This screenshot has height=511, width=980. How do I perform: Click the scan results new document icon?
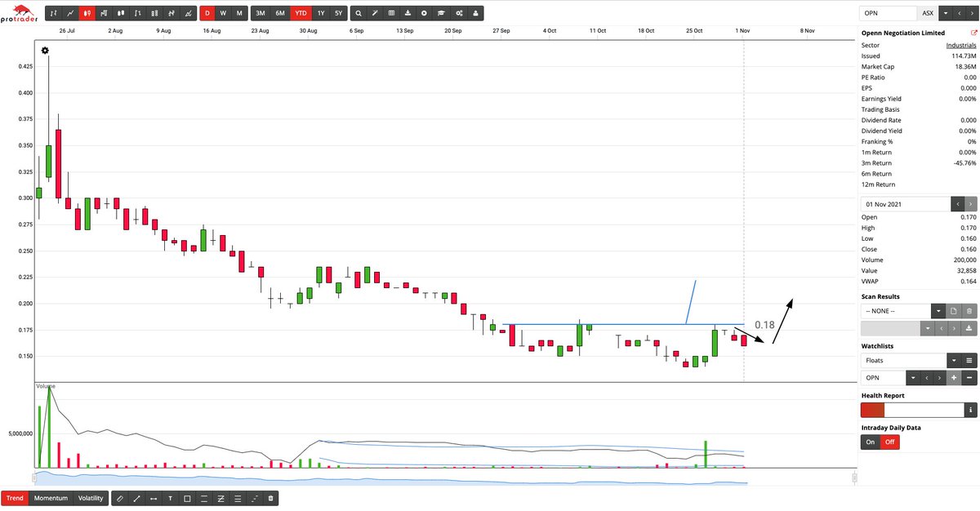953,311
